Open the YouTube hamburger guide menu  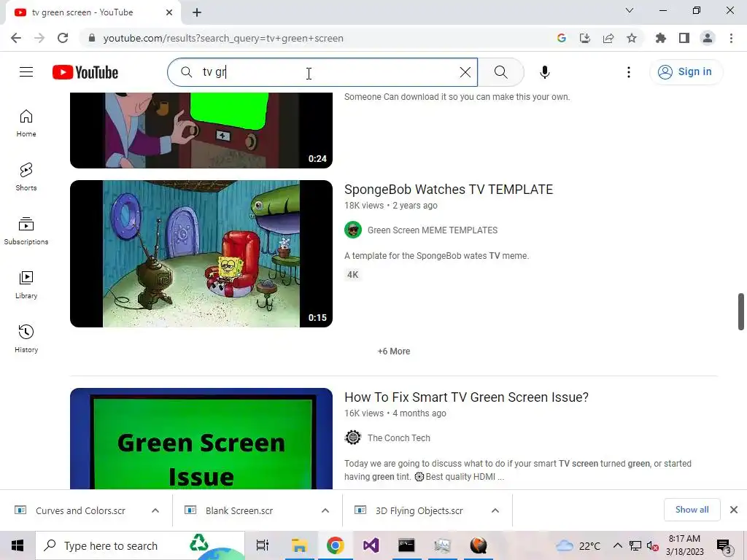[26, 72]
